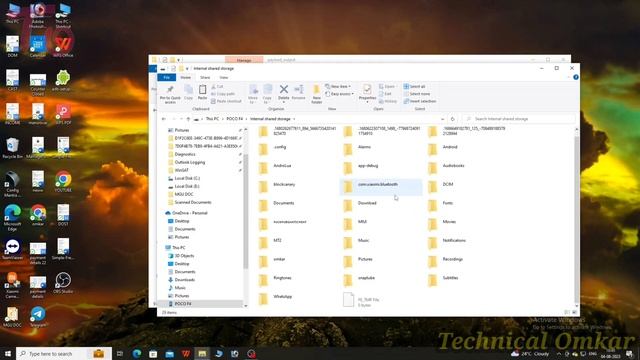Click Pin to Quick access in ribbon
The width and height of the screenshot is (640, 360).
point(170,94)
